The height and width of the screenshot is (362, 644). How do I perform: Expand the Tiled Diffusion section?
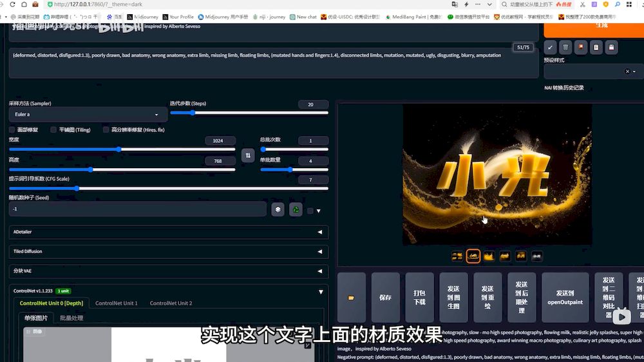(169, 251)
